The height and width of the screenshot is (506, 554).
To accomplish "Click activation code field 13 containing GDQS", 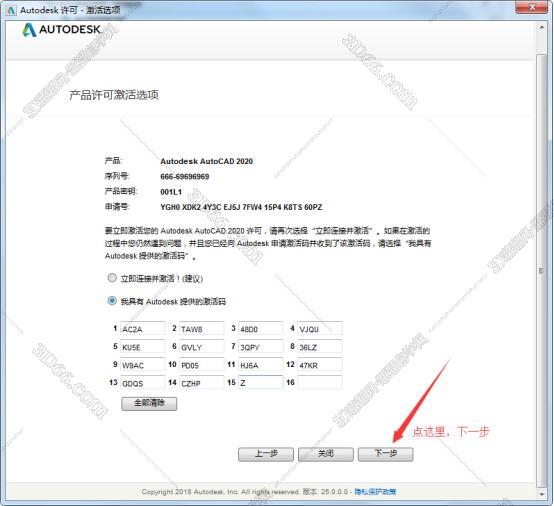I will [x=142, y=383].
